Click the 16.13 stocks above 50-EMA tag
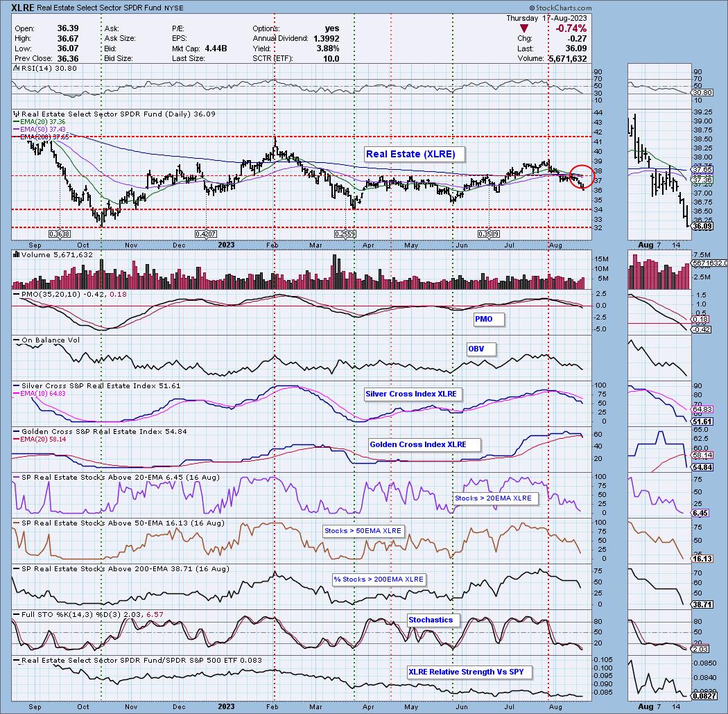The width and height of the screenshot is (728, 714). [702, 559]
